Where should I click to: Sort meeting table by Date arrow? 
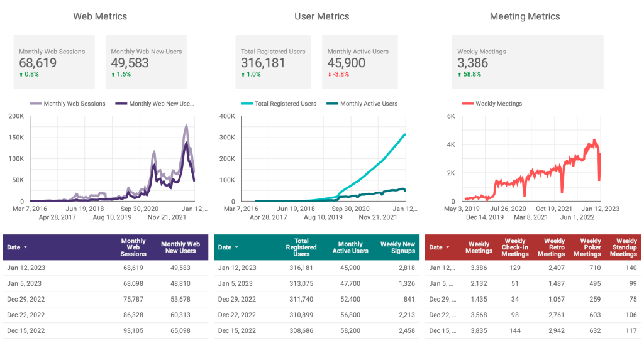[x=448, y=247]
